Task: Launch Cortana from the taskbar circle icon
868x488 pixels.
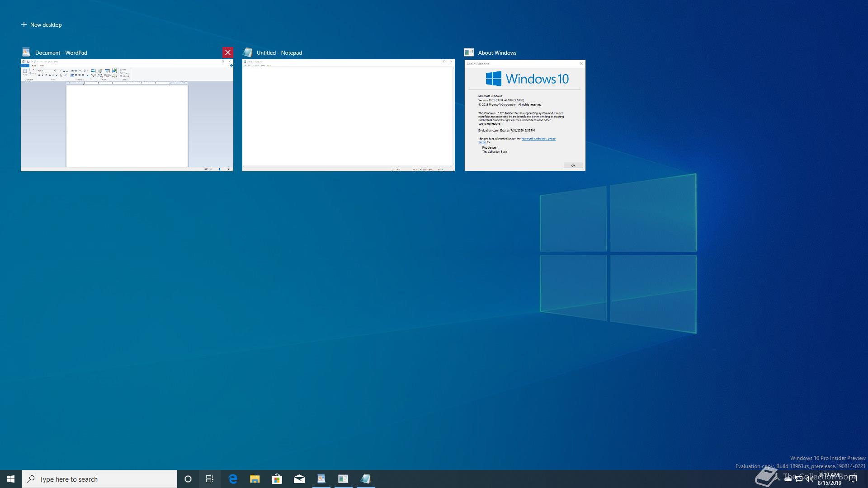Action: tap(188, 479)
